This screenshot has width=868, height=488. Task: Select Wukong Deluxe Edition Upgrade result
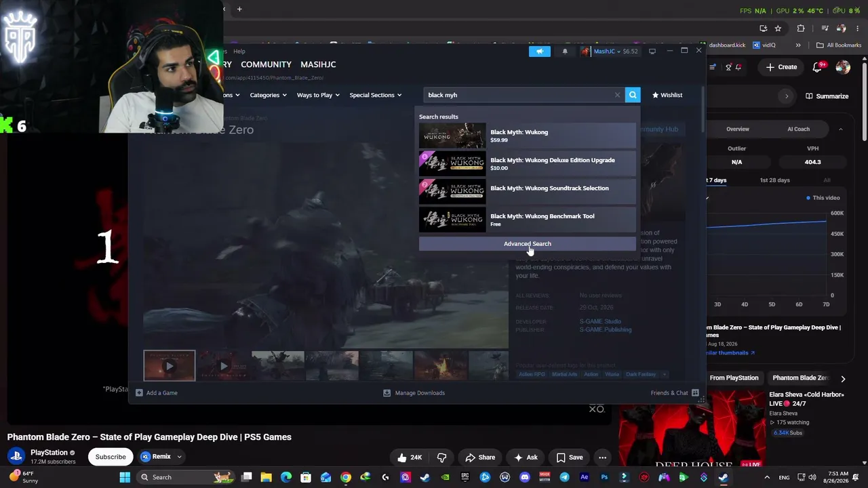point(528,163)
